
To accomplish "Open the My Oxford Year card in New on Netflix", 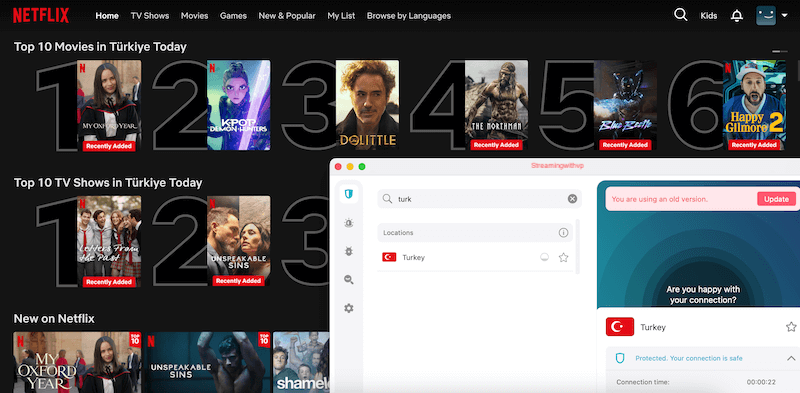I will pyautogui.click(x=77, y=362).
